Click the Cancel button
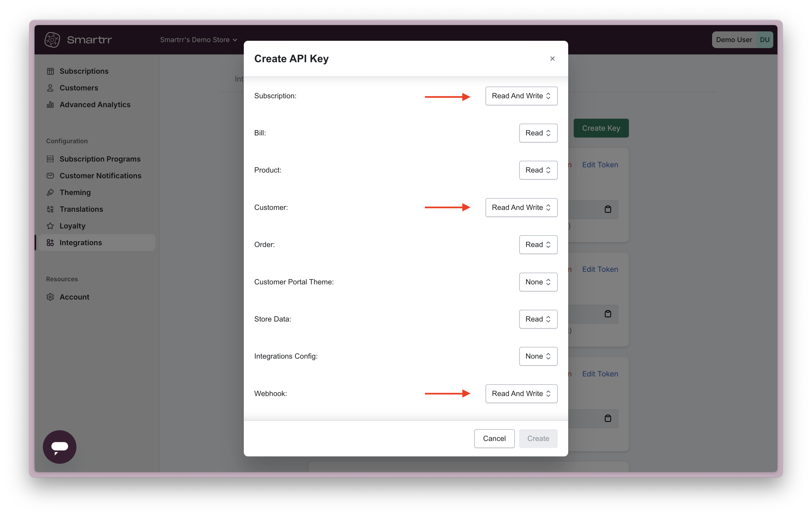The height and width of the screenshot is (516, 812). tap(494, 438)
